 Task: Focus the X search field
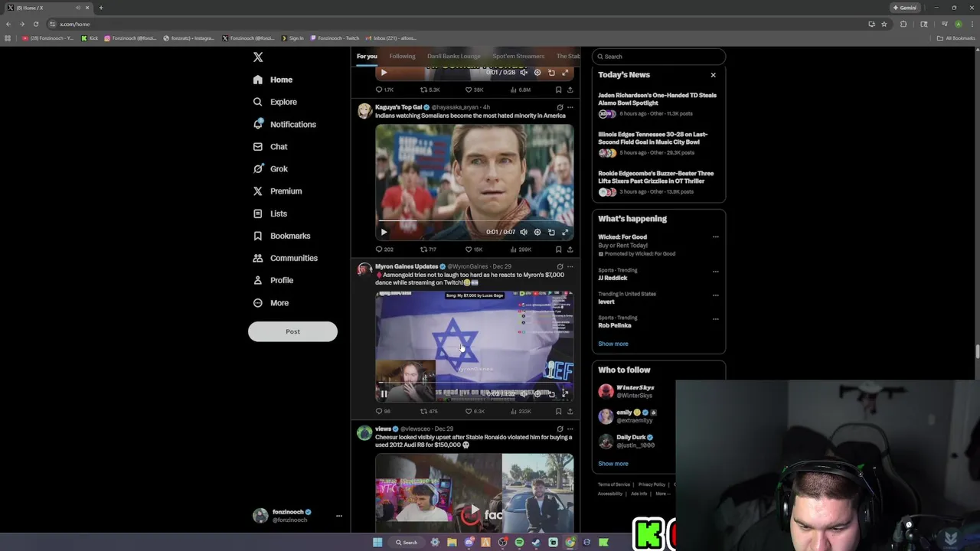pyautogui.click(x=658, y=57)
